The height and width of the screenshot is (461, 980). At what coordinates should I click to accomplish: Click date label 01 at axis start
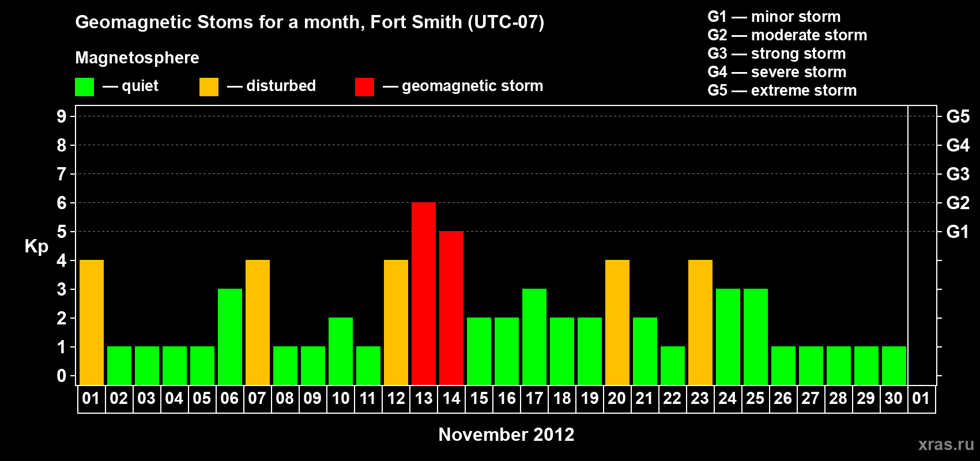92,398
